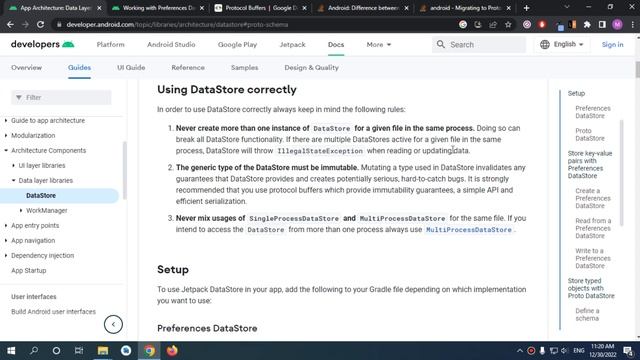Viewport: 640px width, 360px height.
Task: Jump to Define a schema section
Action: (587, 315)
